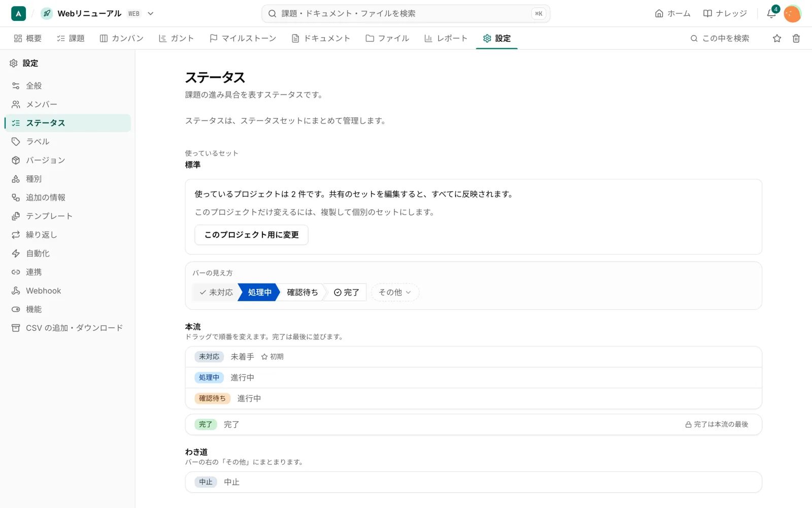Go to マイルストーン tab
The height and width of the screenshot is (508, 812).
(x=243, y=38)
